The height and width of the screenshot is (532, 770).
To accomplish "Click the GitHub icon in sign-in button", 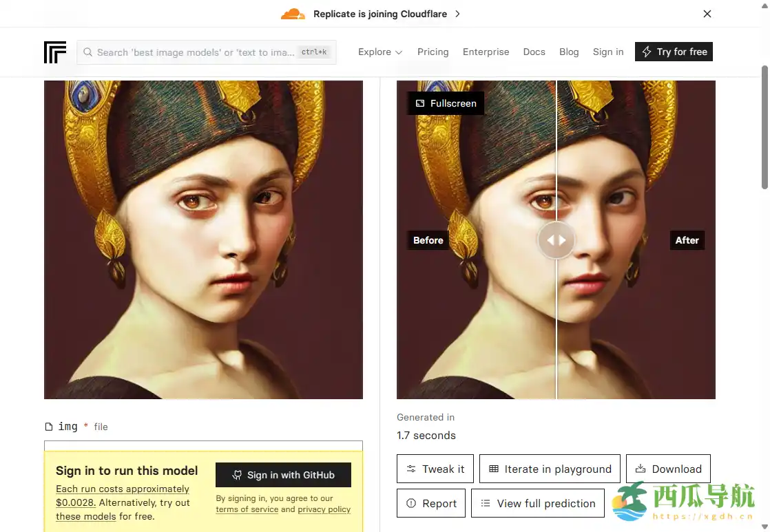I will [x=237, y=475].
